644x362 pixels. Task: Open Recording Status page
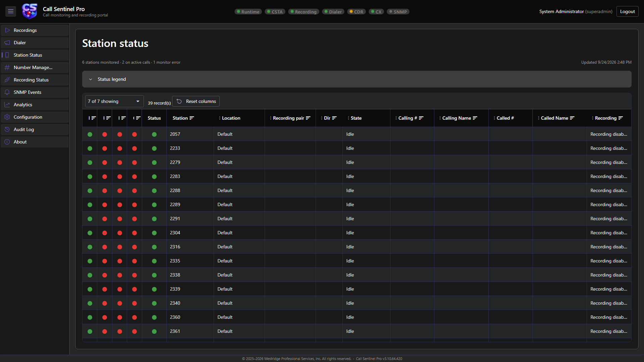point(35,80)
